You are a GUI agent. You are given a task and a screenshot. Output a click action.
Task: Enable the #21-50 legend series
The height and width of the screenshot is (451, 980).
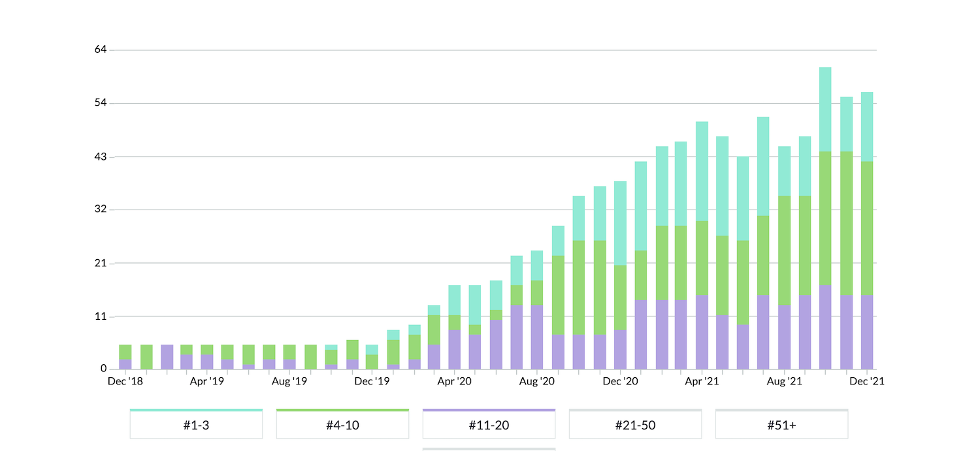[635, 426]
